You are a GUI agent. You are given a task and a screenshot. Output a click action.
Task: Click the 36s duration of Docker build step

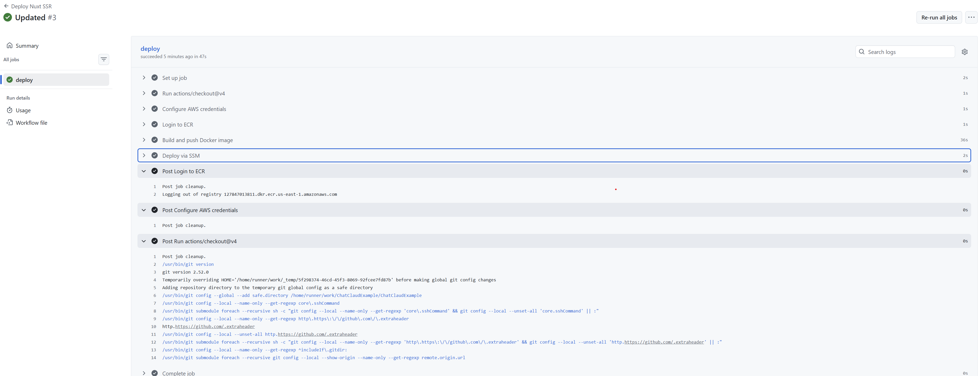pos(964,140)
